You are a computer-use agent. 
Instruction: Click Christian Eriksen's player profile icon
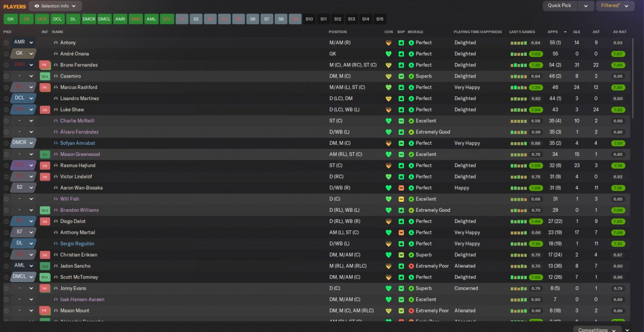point(56,255)
